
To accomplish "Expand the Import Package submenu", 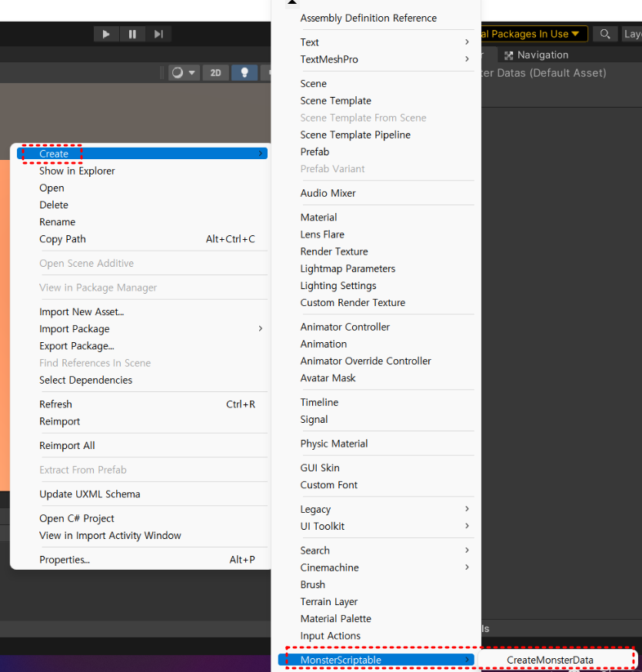I will coord(142,329).
